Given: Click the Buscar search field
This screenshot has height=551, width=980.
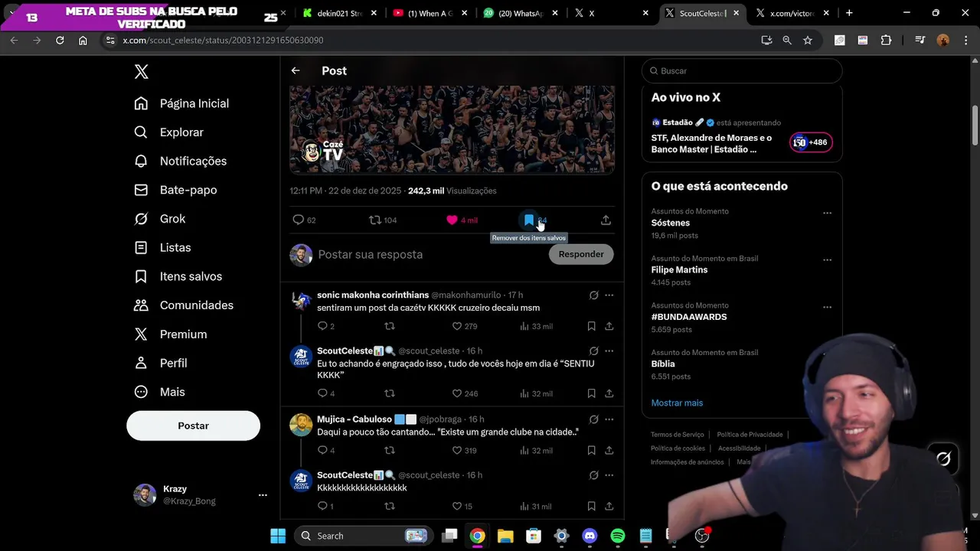Looking at the screenshot, I should pyautogui.click(x=742, y=70).
